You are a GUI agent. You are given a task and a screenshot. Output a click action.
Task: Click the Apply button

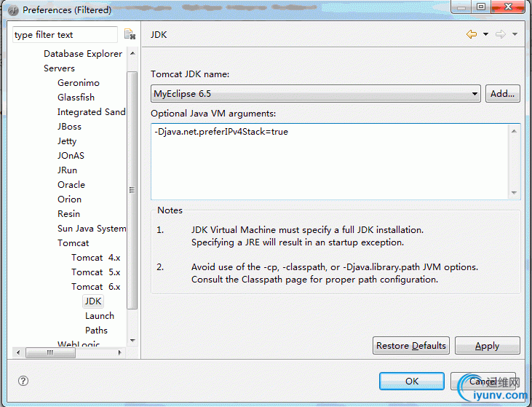[x=487, y=346]
